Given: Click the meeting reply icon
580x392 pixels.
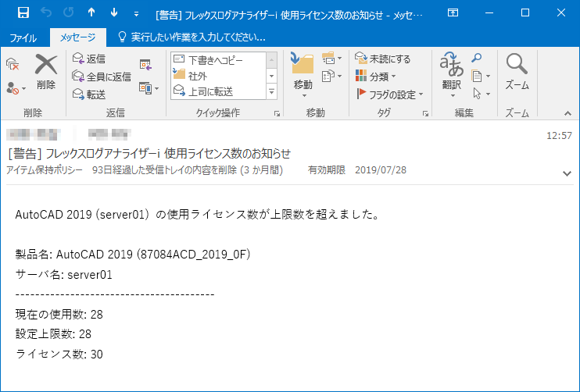Looking at the screenshot, I should point(145,65).
